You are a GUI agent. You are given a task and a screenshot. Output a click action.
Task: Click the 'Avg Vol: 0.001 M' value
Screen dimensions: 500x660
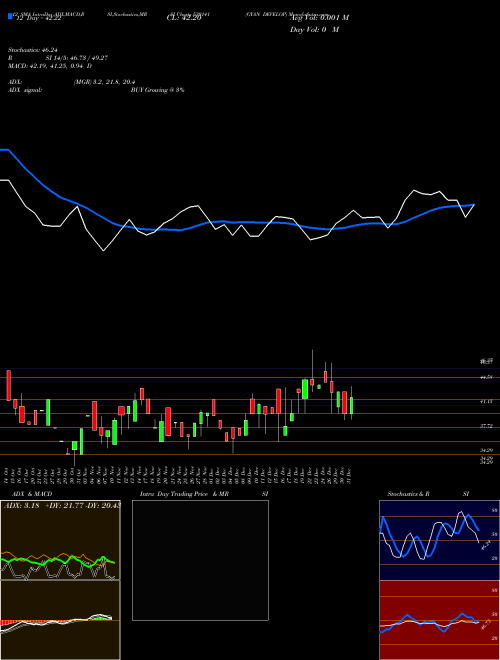(x=319, y=18)
